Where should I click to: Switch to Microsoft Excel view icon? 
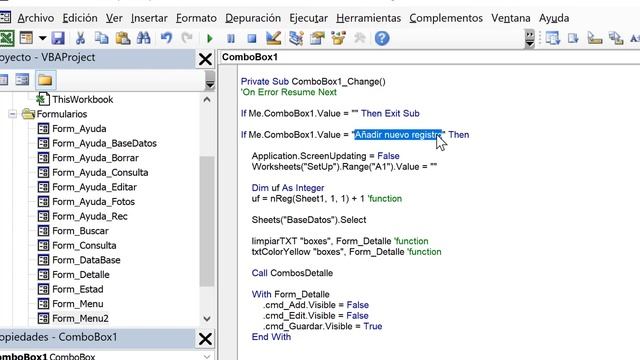coord(7,38)
